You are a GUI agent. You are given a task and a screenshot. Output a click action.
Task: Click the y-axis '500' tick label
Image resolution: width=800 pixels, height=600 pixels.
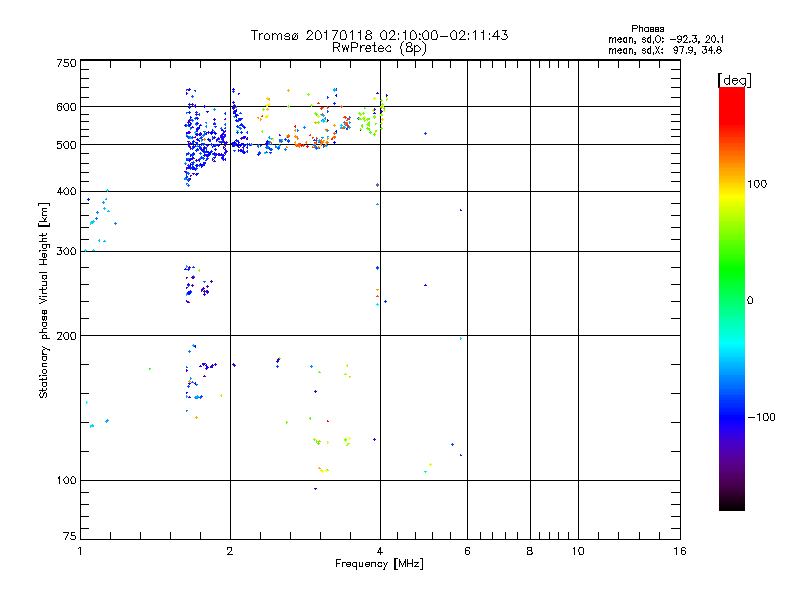[x=66, y=145]
